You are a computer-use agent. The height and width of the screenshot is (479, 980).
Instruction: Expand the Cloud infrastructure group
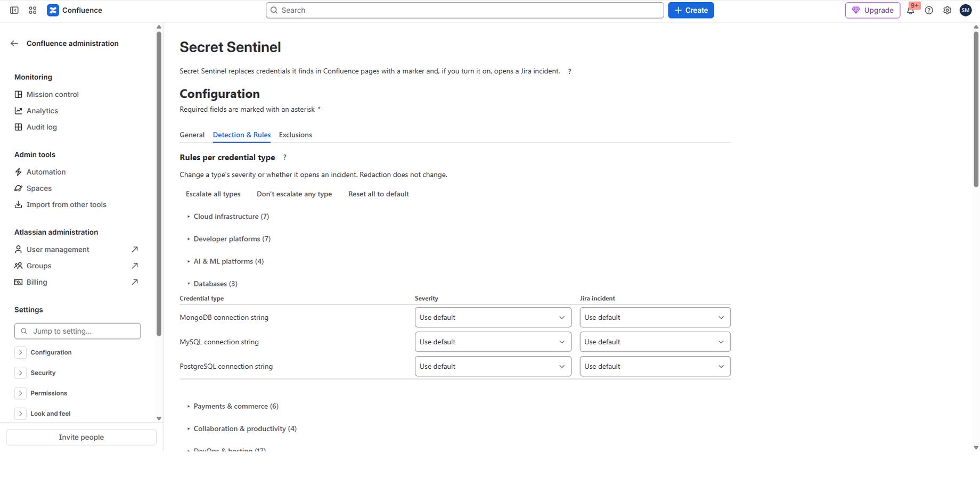[228, 217]
